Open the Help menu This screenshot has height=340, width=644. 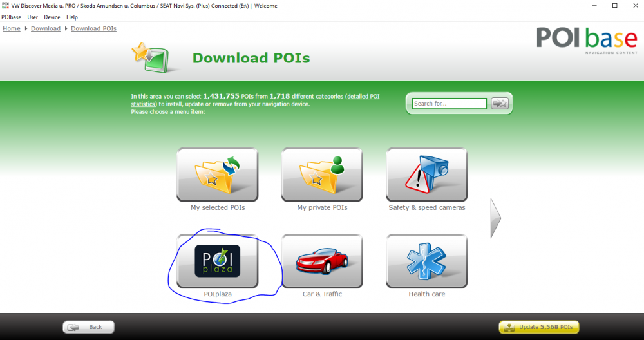pyautogui.click(x=72, y=17)
